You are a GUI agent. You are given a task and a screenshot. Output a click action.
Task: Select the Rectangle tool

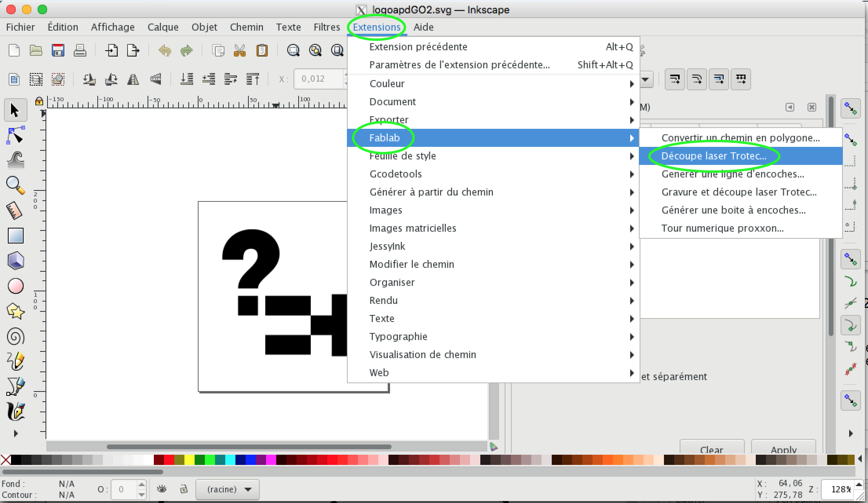point(15,236)
